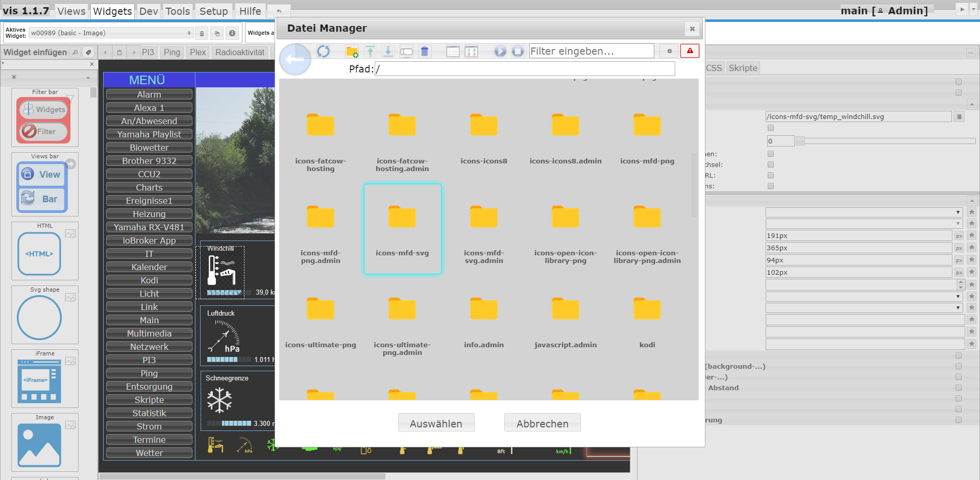Viewport: 980px width, 480px height.
Task: Click the rename icon in Datei Manager toolbar
Action: tap(406, 52)
